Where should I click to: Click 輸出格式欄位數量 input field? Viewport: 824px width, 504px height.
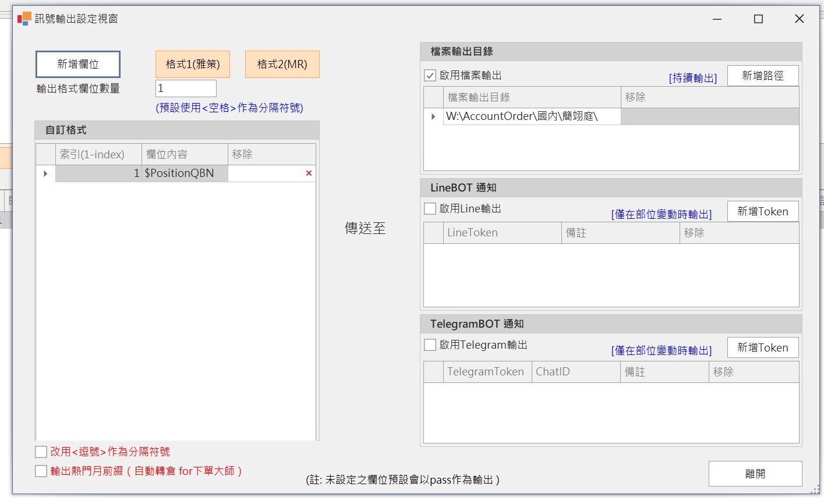(x=186, y=88)
